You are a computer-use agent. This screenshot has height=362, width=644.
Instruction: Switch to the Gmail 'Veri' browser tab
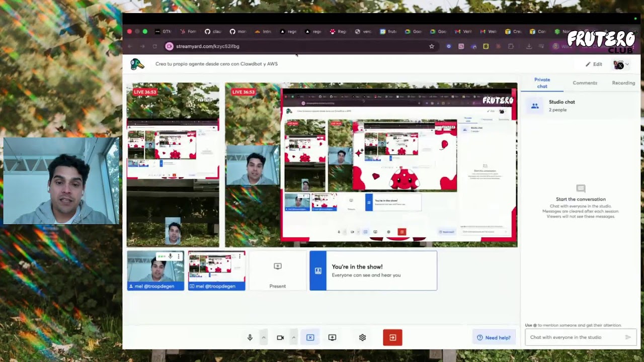pyautogui.click(x=464, y=32)
